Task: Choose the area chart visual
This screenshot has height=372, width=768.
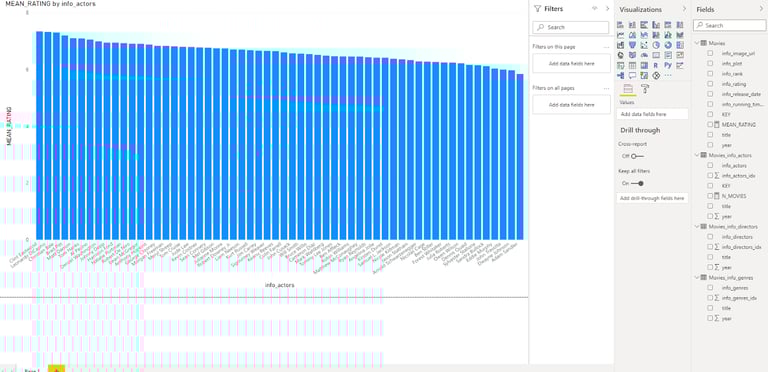Action: pyautogui.click(x=632, y=35)
